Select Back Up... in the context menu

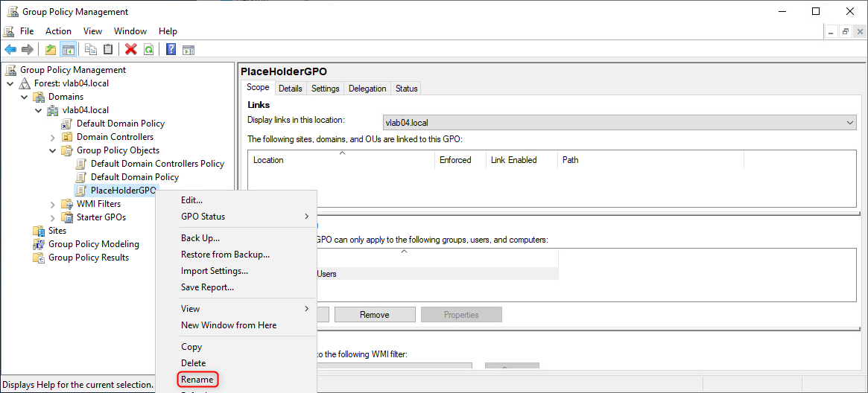click(200, 238)
